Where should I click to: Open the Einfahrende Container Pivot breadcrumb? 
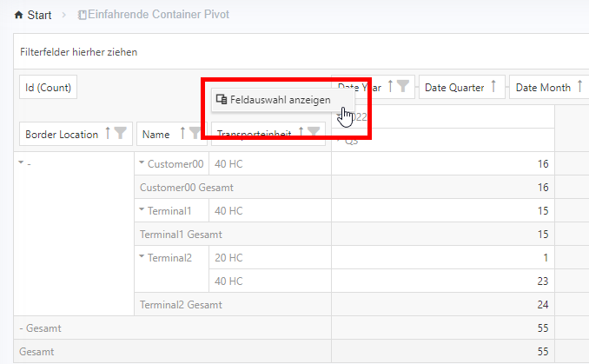151,16
